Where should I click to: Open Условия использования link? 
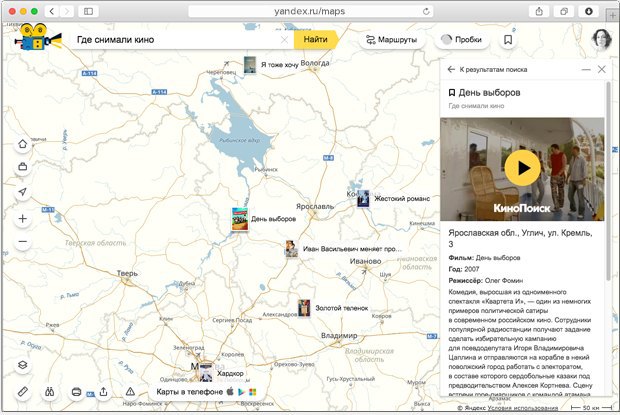523,407
